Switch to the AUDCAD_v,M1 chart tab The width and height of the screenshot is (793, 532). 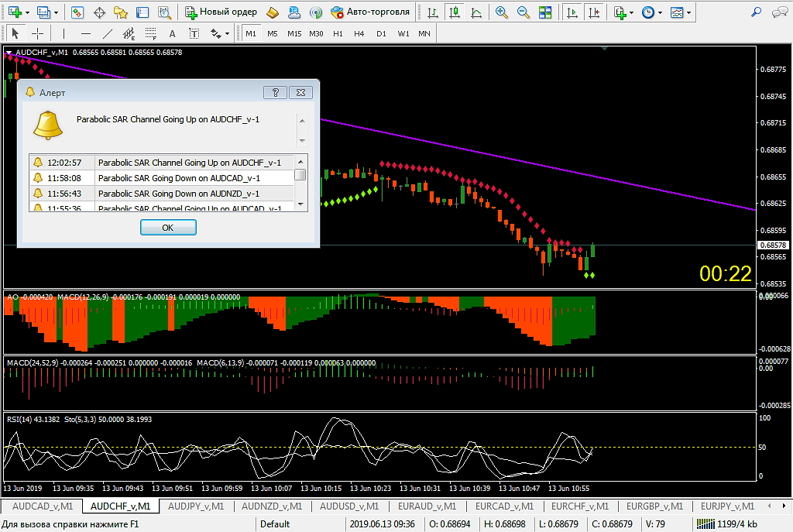click(x=43, y=506)
